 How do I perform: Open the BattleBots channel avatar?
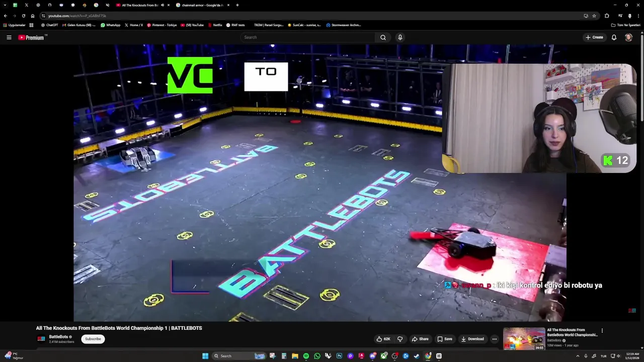click(x=41, y=339)
